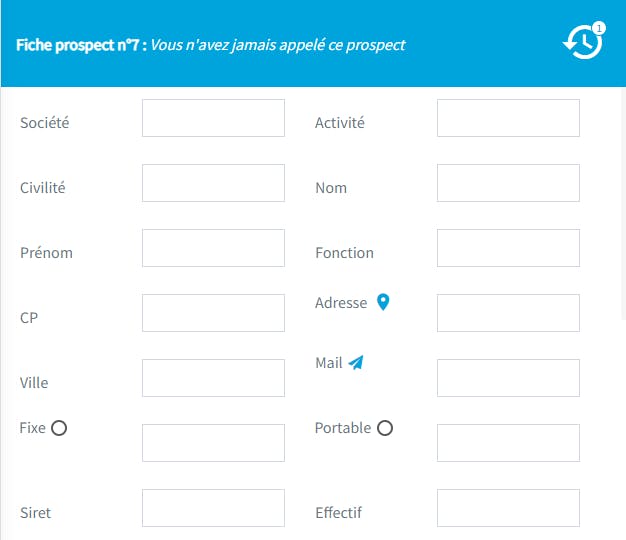This screenshot has width=626, height=540.
Task: Select the Fixe radio button
Action: tap(59, 428)
